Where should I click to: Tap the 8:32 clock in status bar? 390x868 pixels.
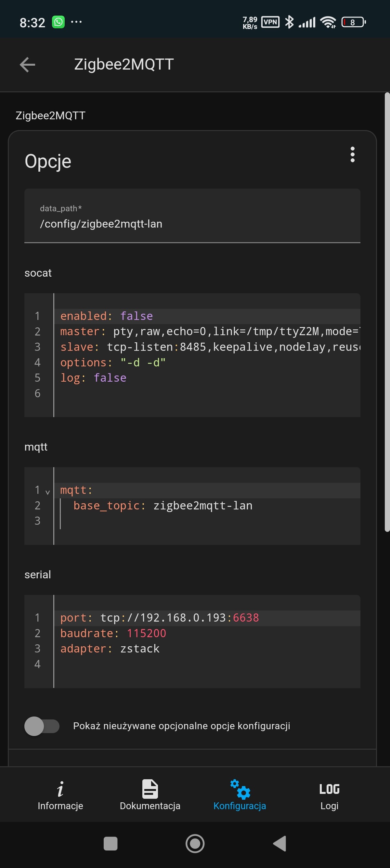point(32,22)
